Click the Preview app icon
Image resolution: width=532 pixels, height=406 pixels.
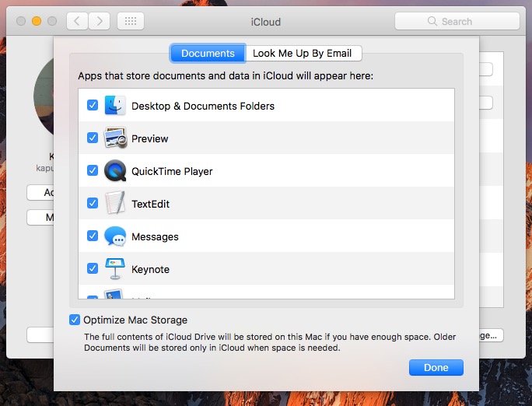click(x=115, y=138)
